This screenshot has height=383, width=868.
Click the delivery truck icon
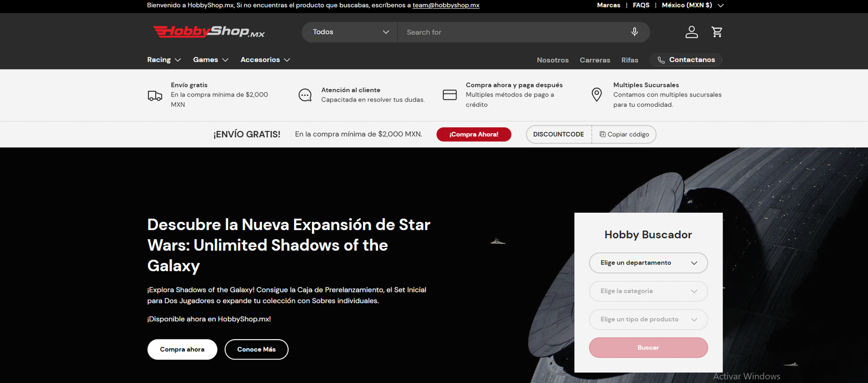point(155,95)
